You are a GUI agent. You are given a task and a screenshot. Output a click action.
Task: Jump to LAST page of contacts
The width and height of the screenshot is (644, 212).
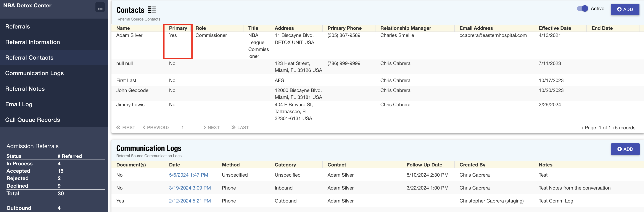click(x=240, y=127)
